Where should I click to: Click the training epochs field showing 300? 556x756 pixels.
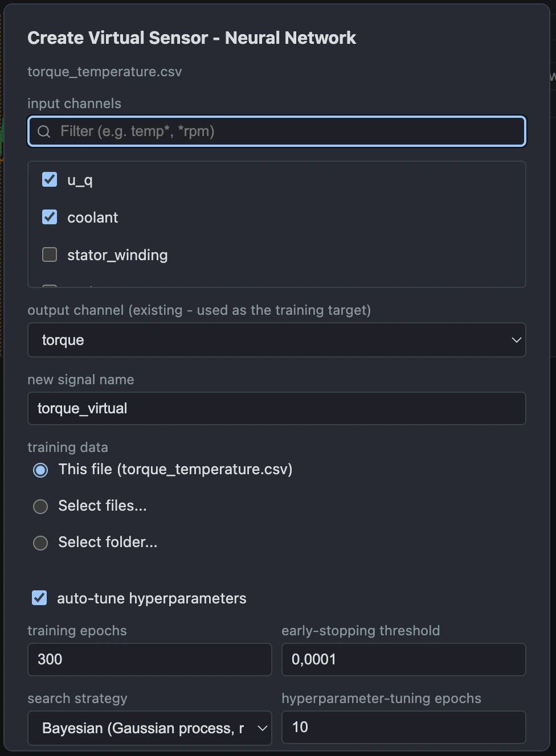tap(150, 659)
